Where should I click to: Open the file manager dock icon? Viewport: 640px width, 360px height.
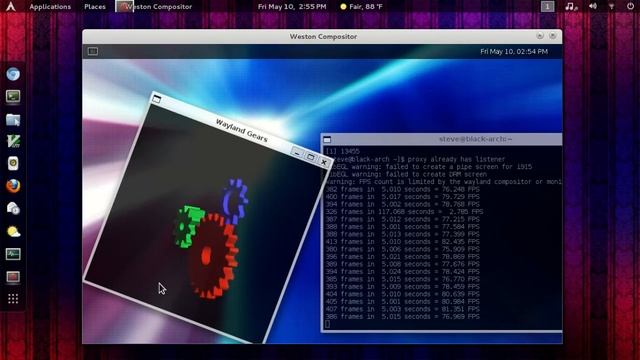click(x=13, y=120)
